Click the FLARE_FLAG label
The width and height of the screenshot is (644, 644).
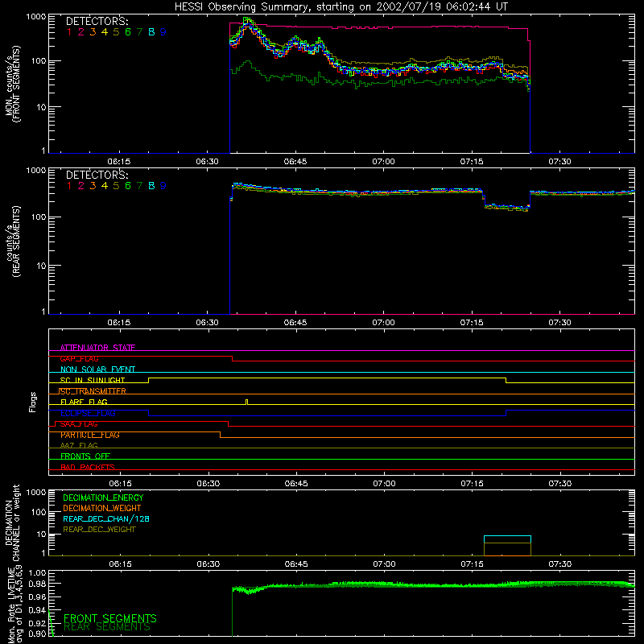pos(84,402)
